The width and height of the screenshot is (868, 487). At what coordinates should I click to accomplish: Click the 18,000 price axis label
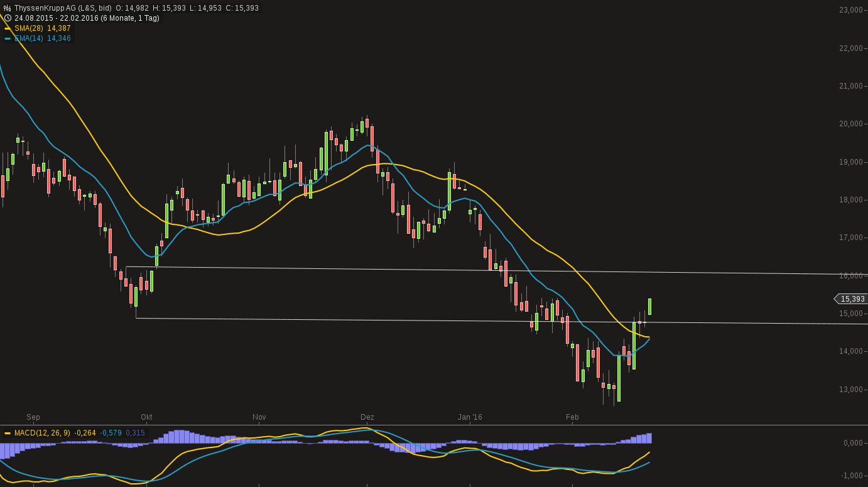coord(851,200)
